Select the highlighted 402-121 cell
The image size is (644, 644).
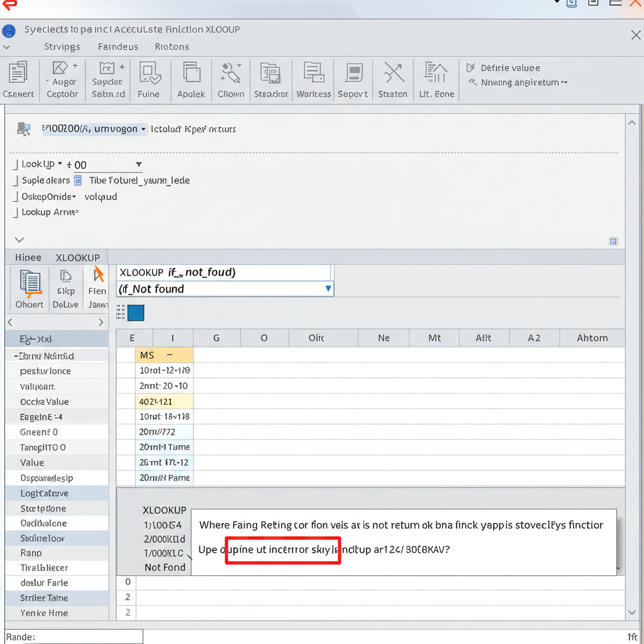[164, 401]
